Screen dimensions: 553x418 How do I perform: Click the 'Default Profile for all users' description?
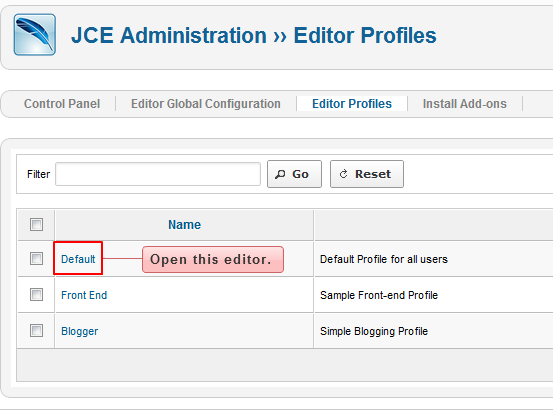pos(384,259)
